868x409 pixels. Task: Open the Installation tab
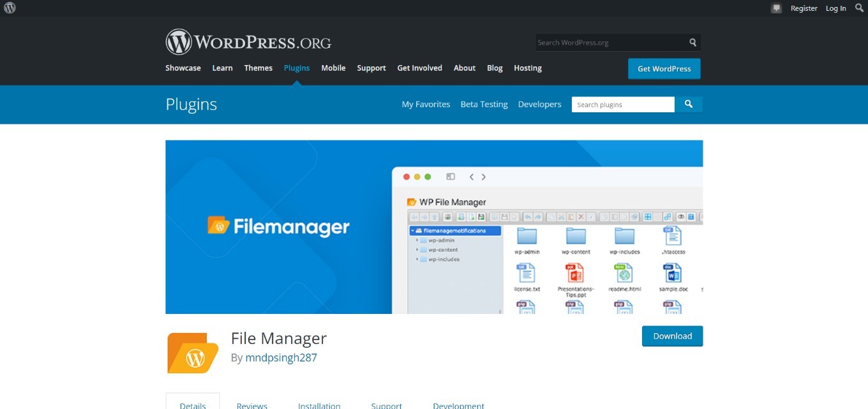(x=319, y=405)
